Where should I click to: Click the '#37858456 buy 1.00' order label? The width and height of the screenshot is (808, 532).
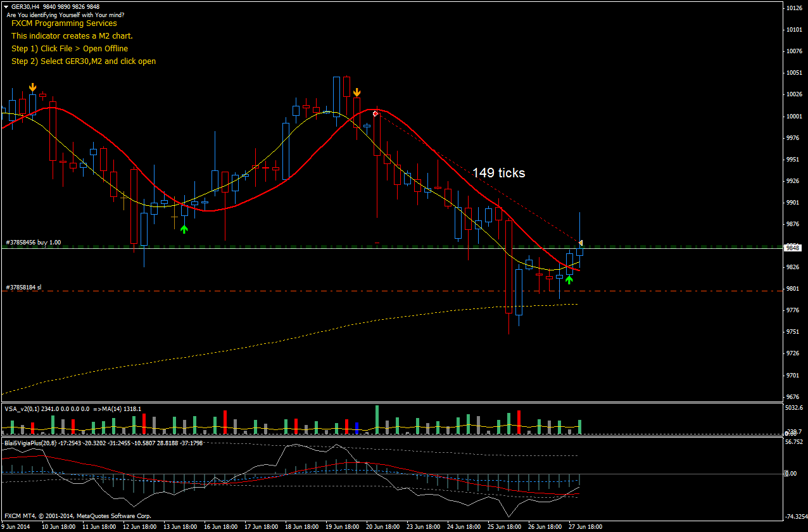point(33,243)
